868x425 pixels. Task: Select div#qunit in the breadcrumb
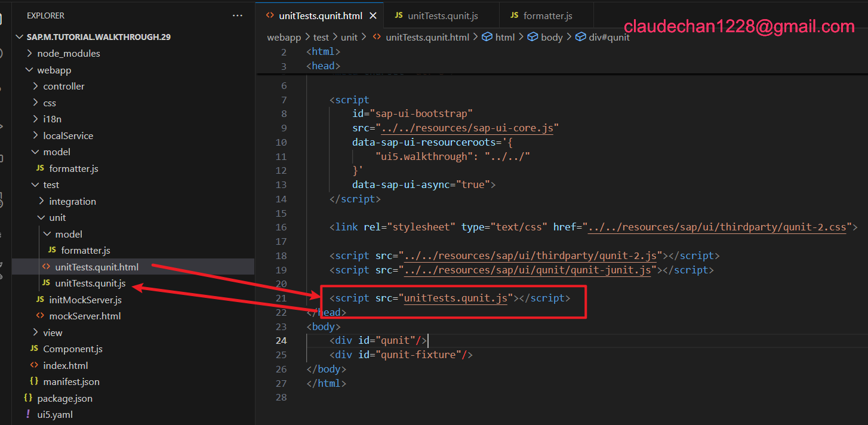pos(608,37)
